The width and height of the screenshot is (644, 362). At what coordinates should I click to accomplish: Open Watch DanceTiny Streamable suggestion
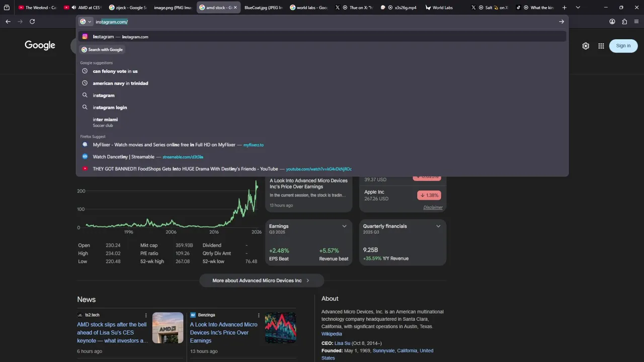click(322, 157)
